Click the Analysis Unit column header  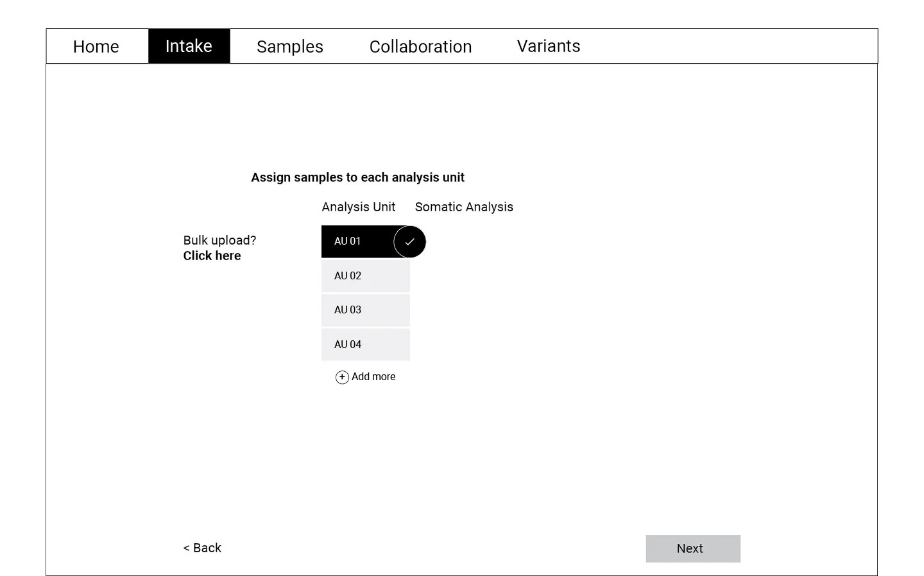pyautogui.click(x=359, y=207)
